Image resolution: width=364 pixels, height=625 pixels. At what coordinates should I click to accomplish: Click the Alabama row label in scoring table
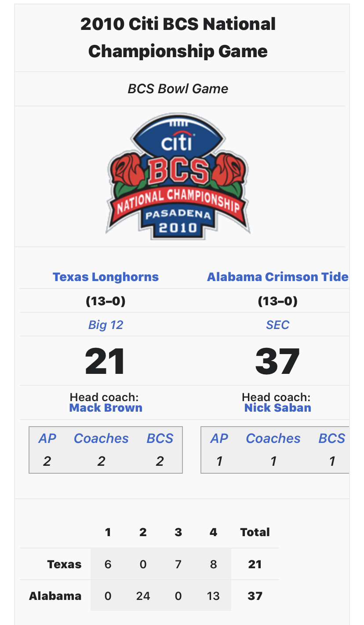(x=55, y=596)
